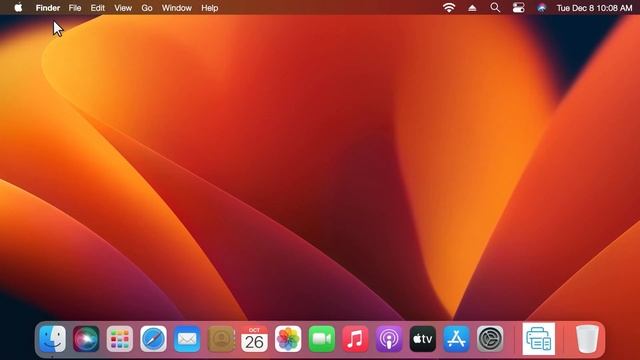Open the Finder application menu
This screenshot has height=360, width=640.
pyautogui.click(x=48, y=8)
